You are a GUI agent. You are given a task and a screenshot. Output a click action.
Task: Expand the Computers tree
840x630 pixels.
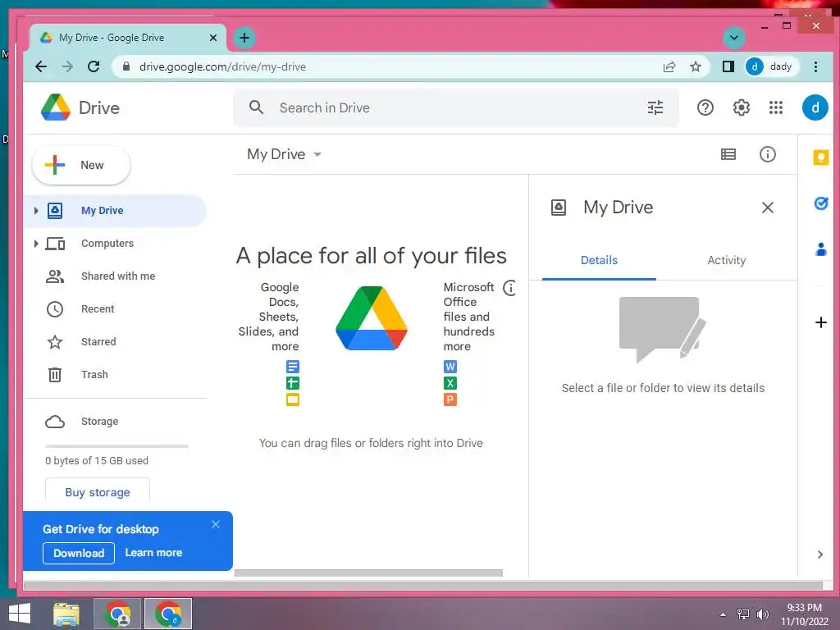point(36,244)
